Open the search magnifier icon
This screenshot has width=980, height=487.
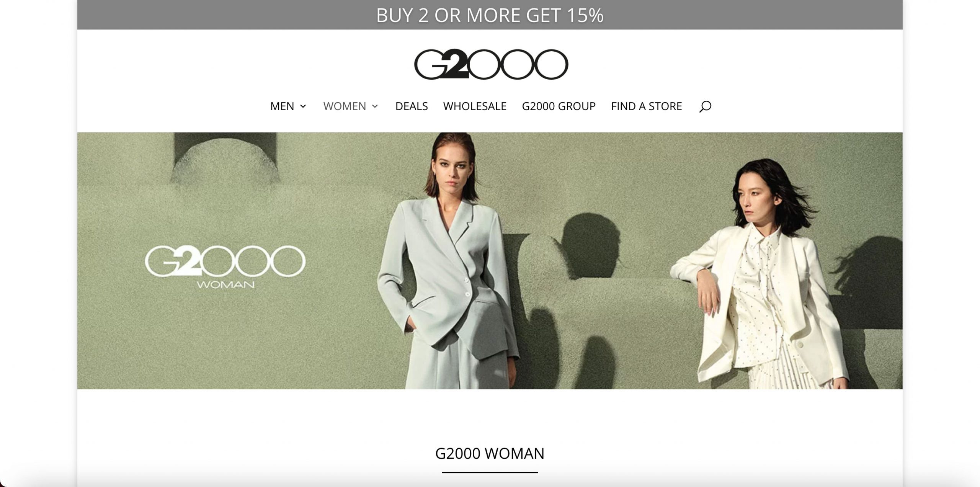[705, 106]
